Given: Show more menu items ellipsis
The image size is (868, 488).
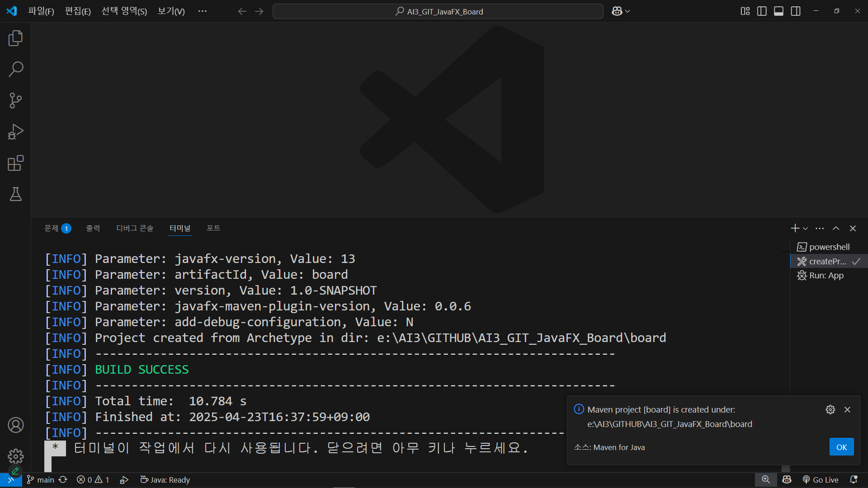Looking at the screenshot, I should 202,11.
